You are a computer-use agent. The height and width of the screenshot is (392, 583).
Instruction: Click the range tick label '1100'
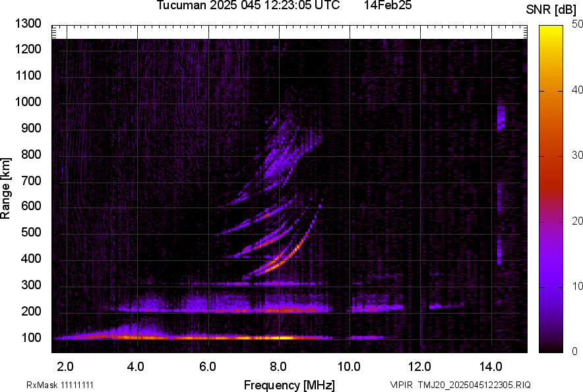pos(28,76)
